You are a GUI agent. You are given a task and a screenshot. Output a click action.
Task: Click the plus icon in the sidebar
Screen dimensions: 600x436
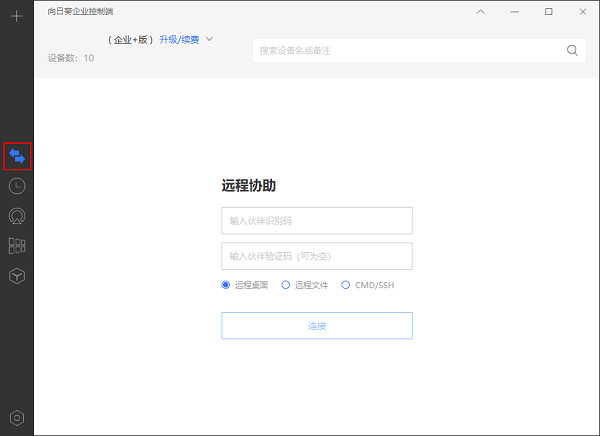[16, 17]
